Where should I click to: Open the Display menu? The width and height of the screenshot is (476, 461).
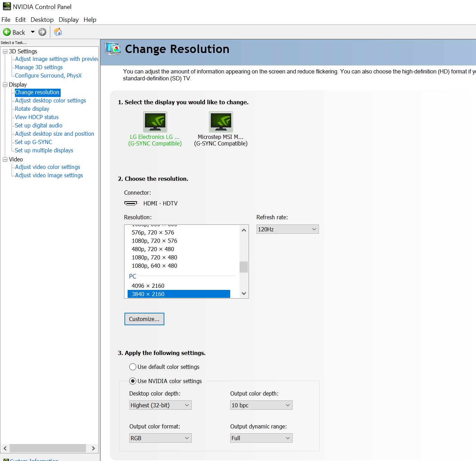coord(69,20)
